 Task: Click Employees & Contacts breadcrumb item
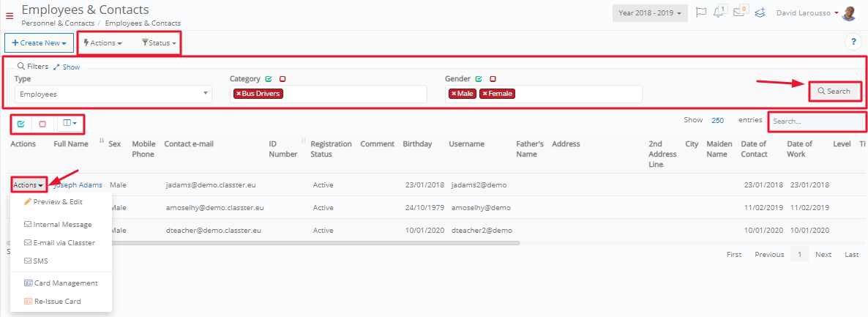click(x=143, y=23)
